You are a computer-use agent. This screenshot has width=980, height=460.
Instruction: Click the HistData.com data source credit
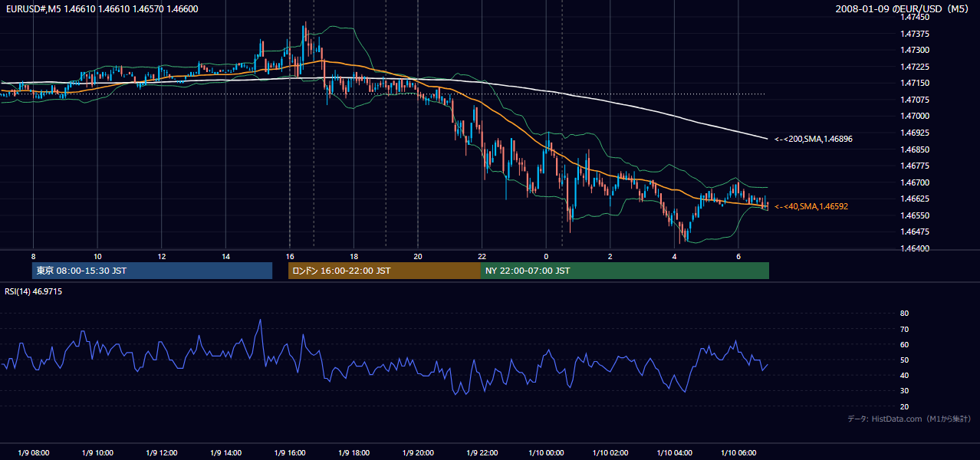[x=909, y=419]
